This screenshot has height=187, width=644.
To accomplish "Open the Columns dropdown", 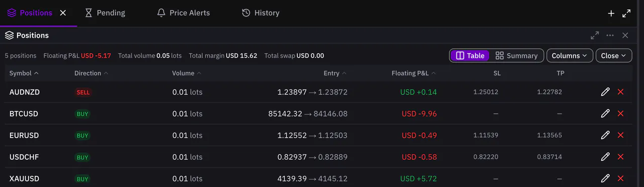I will 570,55.
